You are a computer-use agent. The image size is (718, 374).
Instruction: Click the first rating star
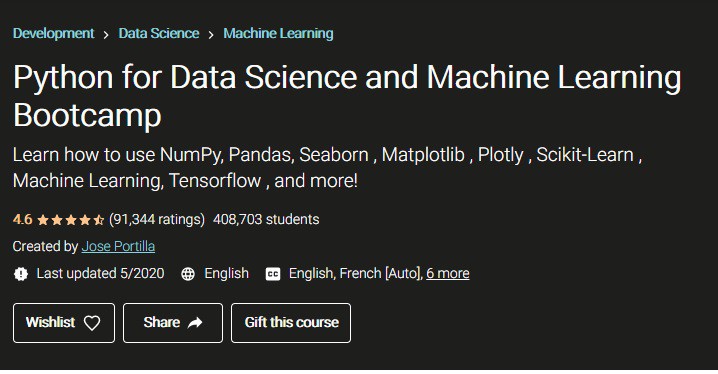[x=43, y=220]
